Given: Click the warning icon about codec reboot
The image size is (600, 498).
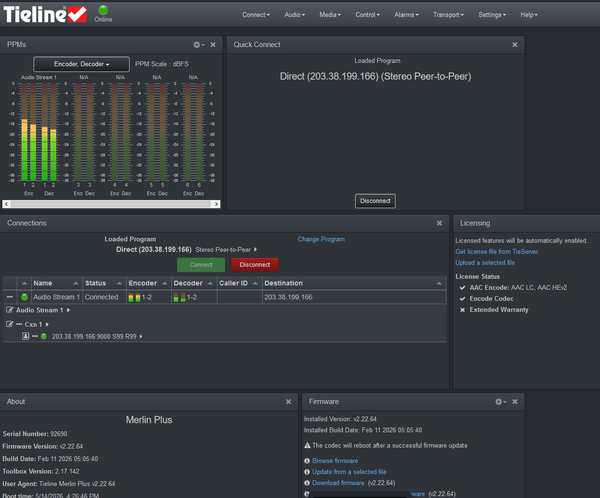Looking at the screenshot, I should coord(307,446).
